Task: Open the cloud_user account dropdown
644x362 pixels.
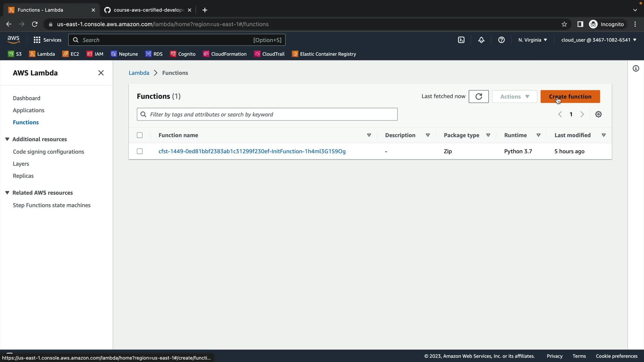Action: (x=599, y=40)
